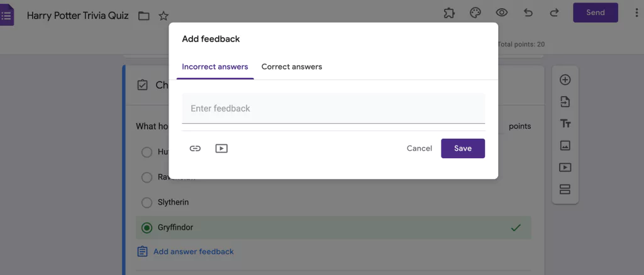Click the Total points: 20 text
This screenshot has width=644, height=275.
521,44
